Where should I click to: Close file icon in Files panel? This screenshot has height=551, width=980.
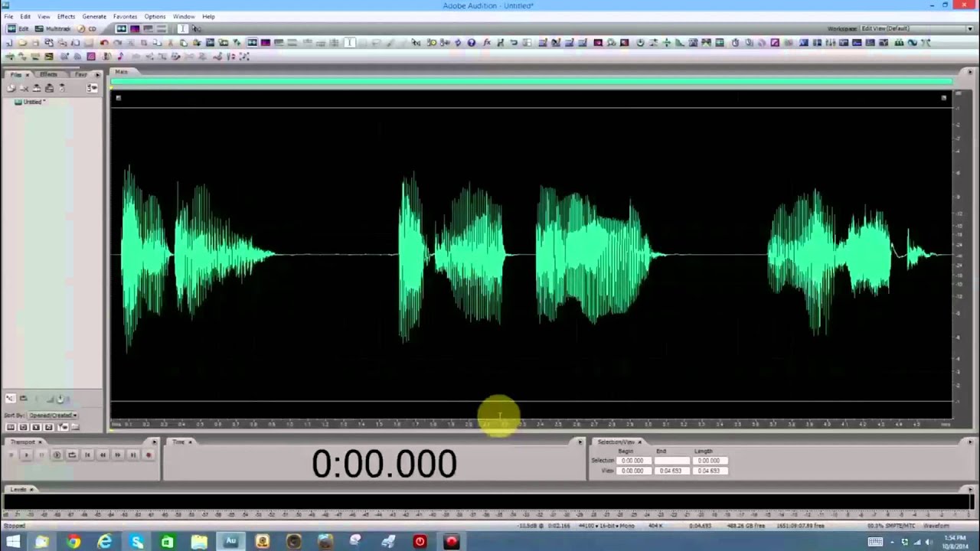(x=24, y=88)
